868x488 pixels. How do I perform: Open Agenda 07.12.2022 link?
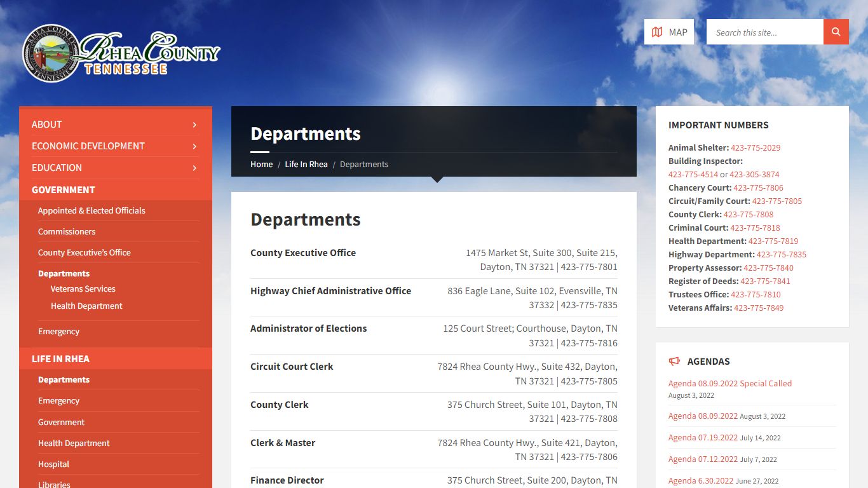[x=703, y=459]
